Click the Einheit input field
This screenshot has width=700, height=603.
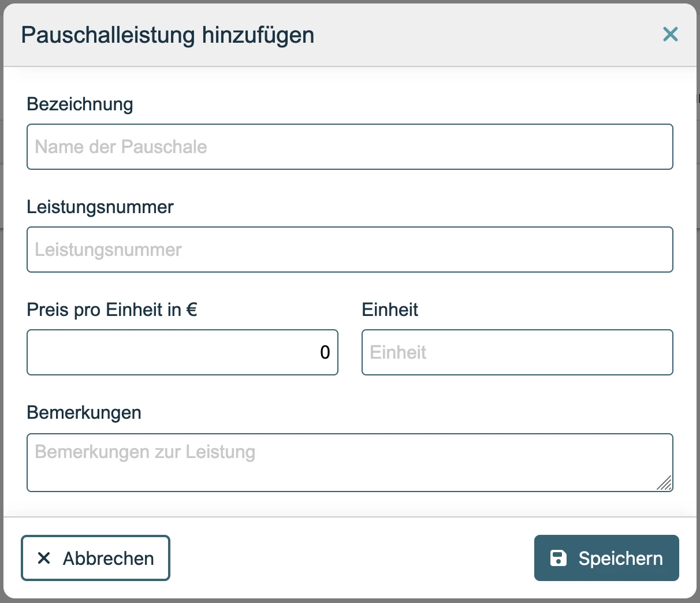(517, 352)
